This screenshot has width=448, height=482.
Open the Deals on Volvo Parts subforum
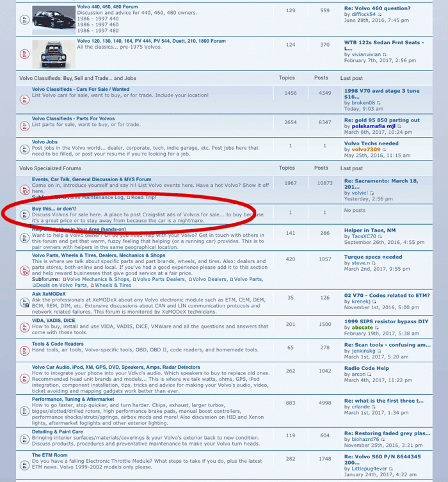[x=61, y=285]
